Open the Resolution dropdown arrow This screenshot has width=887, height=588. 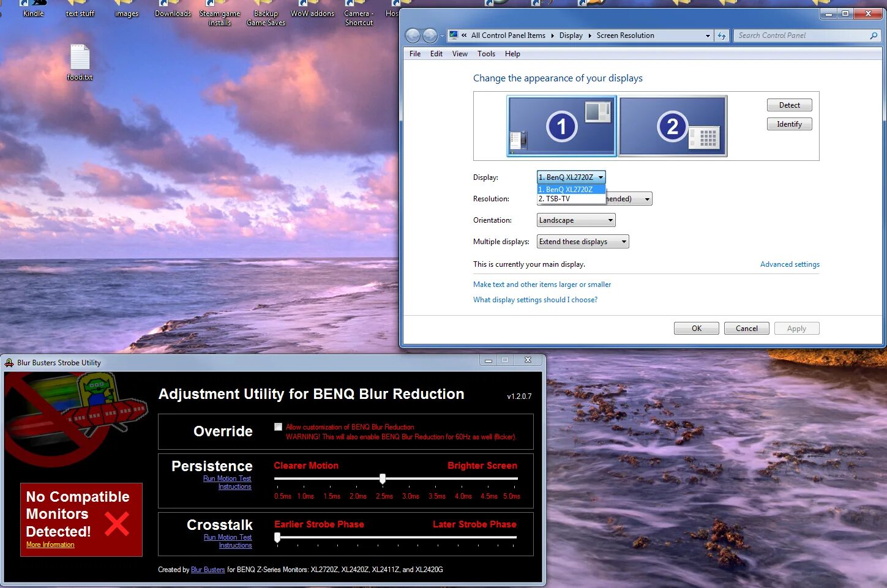tap(647, 199)
